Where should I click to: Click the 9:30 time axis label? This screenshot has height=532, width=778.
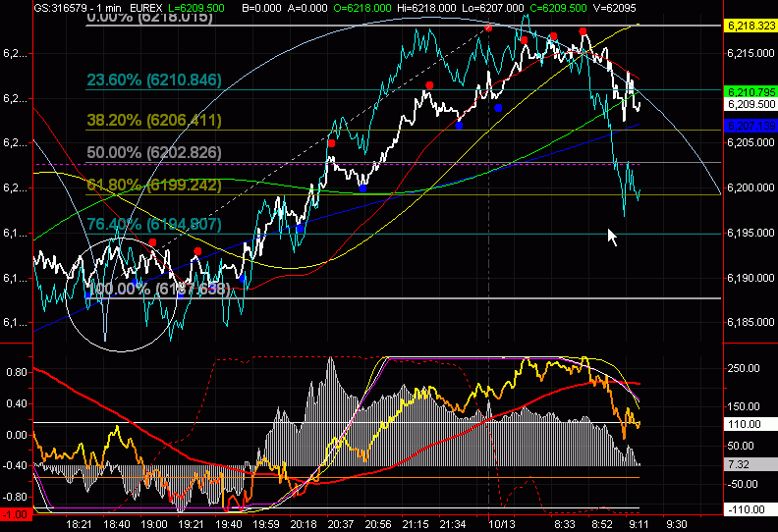677,524
